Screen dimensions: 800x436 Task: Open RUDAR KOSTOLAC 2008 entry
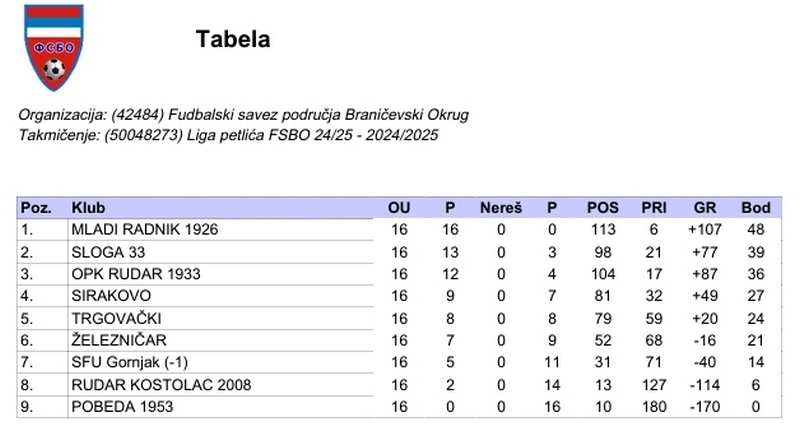tap(161, 384)
